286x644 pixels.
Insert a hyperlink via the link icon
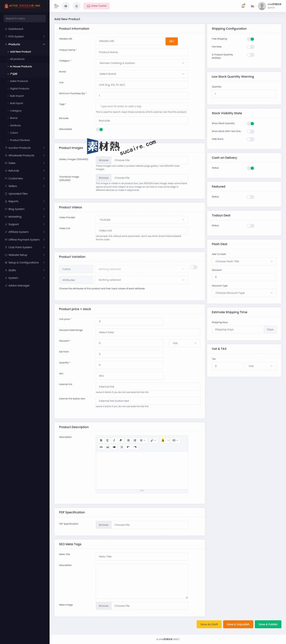coord(101,447)
